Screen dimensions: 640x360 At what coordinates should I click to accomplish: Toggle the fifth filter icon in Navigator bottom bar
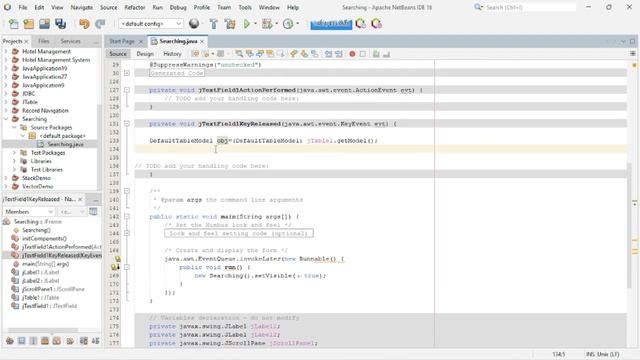coord(57,341)
